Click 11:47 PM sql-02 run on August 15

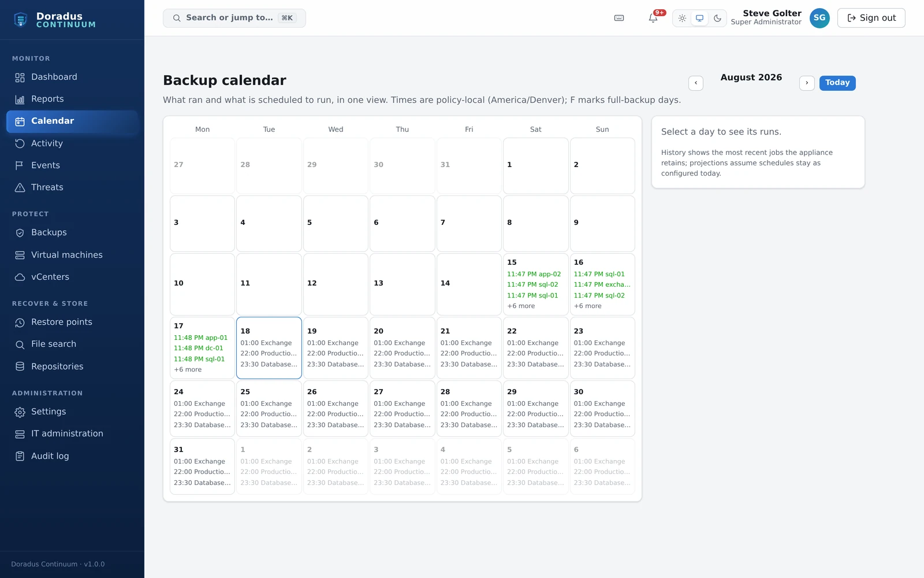coord(532,285)
